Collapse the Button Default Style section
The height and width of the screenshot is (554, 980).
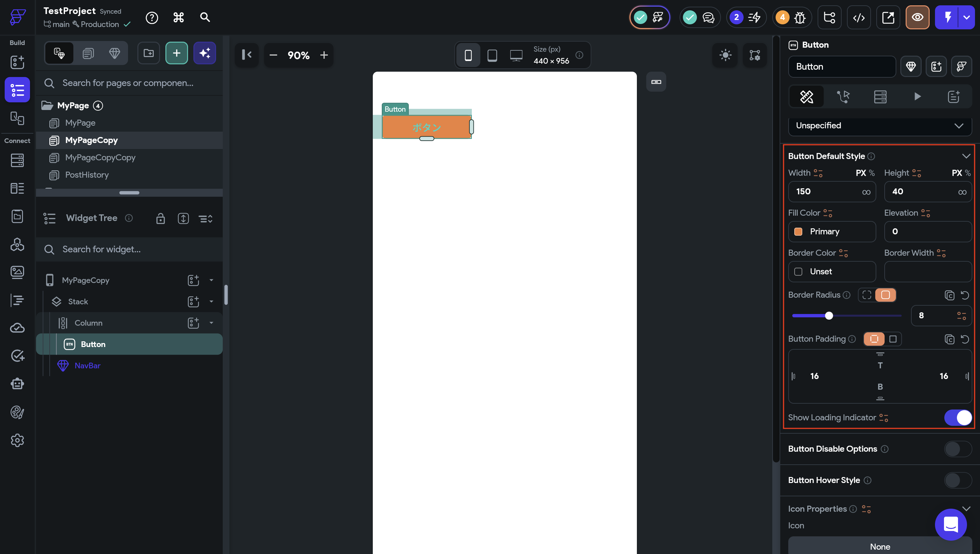[966, 156]
